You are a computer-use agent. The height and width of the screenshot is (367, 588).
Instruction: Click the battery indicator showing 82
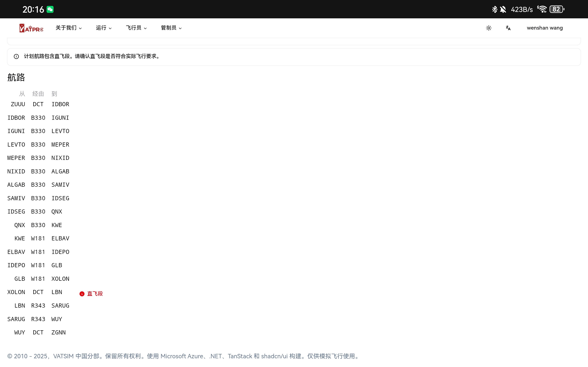(557, 9)
